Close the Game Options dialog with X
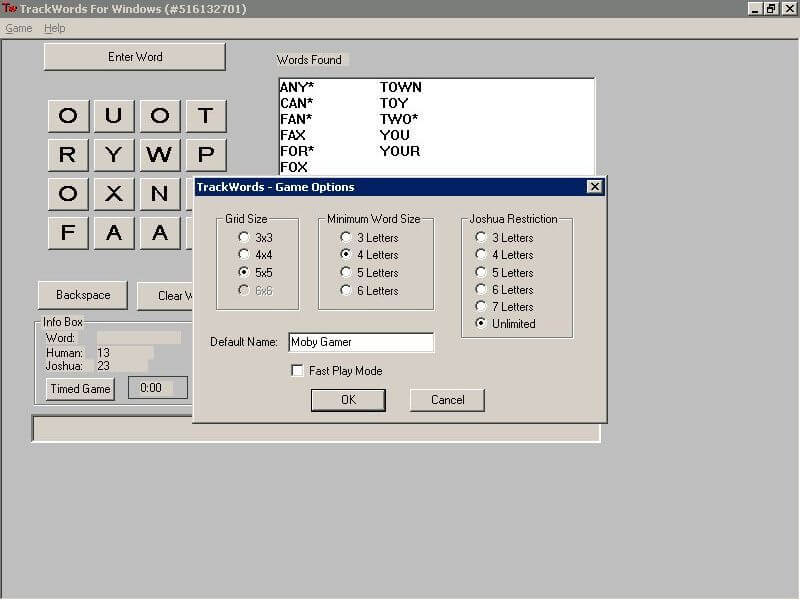800x600 pixels. [x=595, y=187]
